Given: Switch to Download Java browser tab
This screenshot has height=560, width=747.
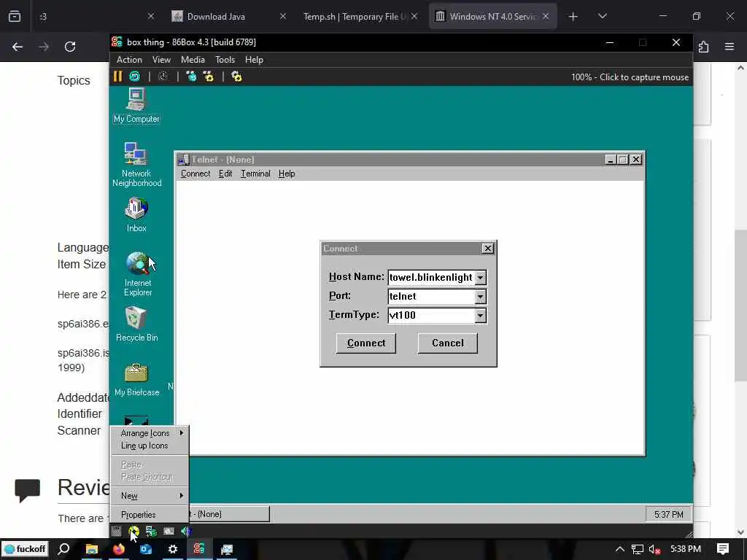Looking at the screenshot, I should coord(228,16).
